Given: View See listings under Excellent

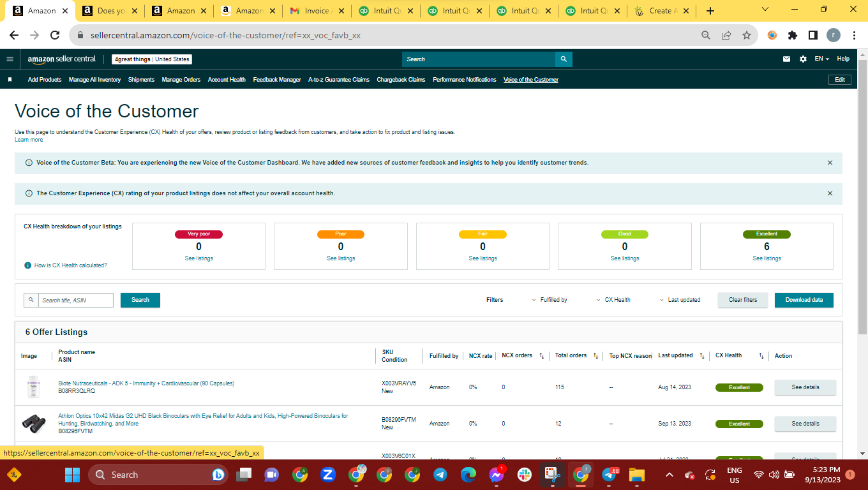Looking at the screenshot, I should pos(767,258).
